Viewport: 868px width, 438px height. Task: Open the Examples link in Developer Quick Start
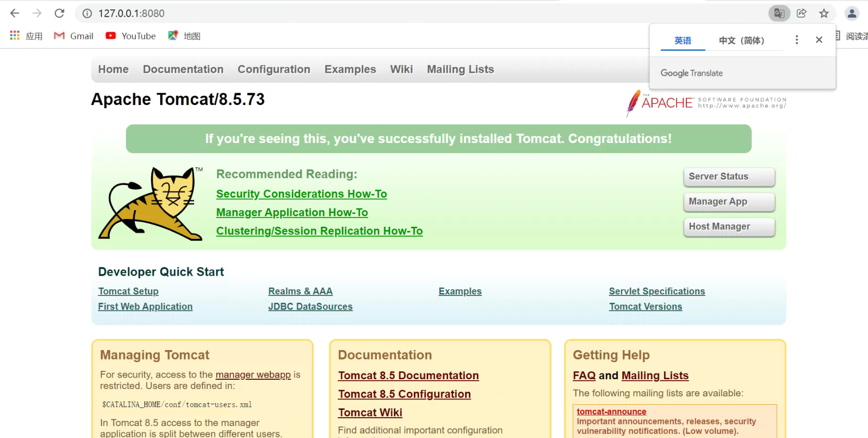(x=460, y=291)
